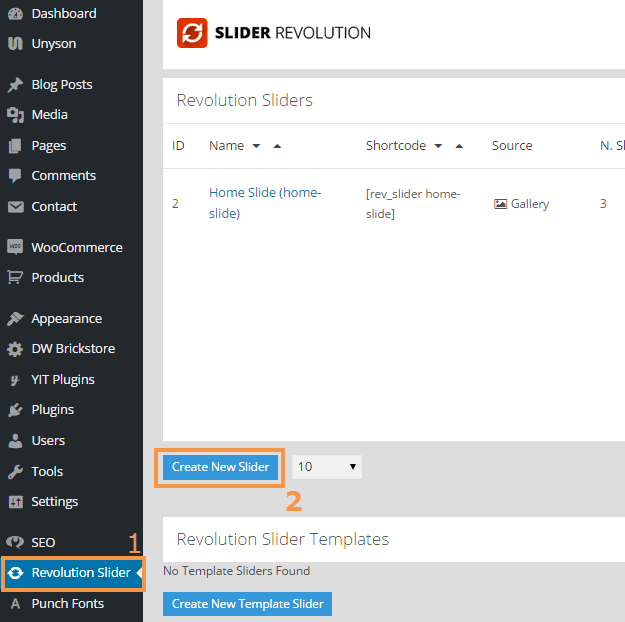Select the rev_slider home-slide shortcode text
Image resolution: width=625 pixels, height=622 pixels.
coord(412,204)
